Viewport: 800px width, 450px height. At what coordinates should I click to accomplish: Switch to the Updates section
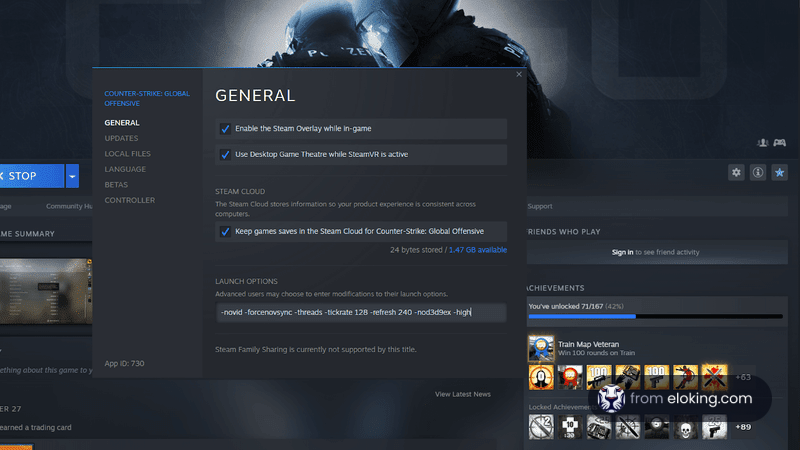(121, 138)
